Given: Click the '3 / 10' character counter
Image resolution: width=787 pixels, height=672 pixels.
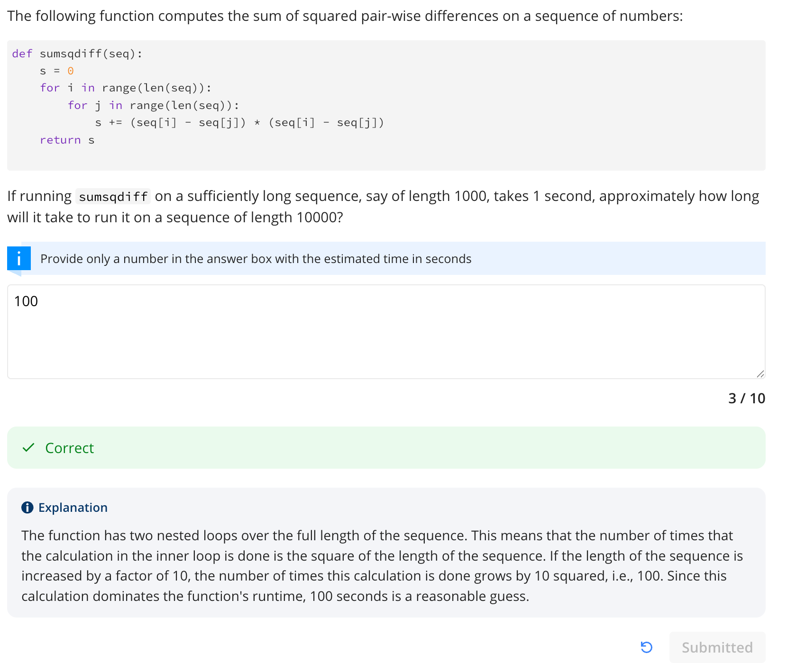Looking at the screenshot, I should pos(747,398).
